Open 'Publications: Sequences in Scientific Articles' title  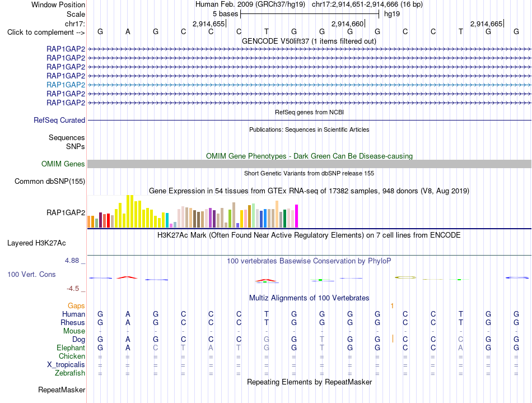coord(309,129)
